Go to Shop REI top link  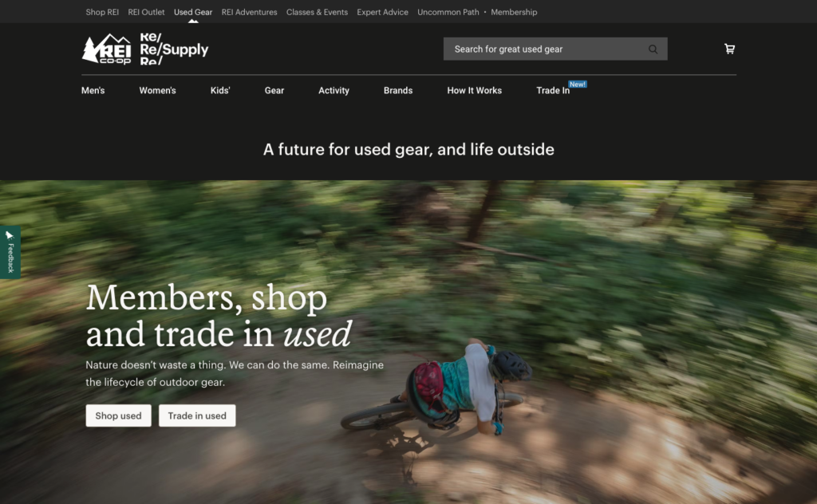(102, 12)
